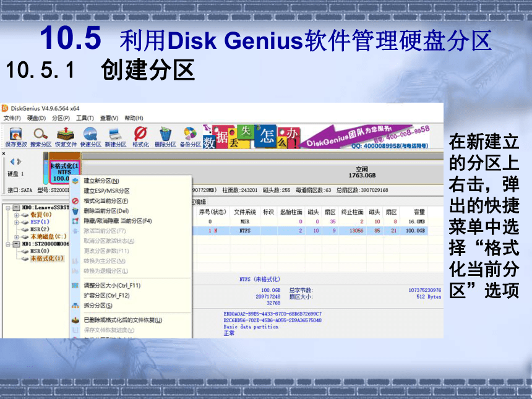The image size is (532, 399).
Task: Expand the 本地磁盘(C:) tree node
Action: pyautogui.click(x=16, y=236)
